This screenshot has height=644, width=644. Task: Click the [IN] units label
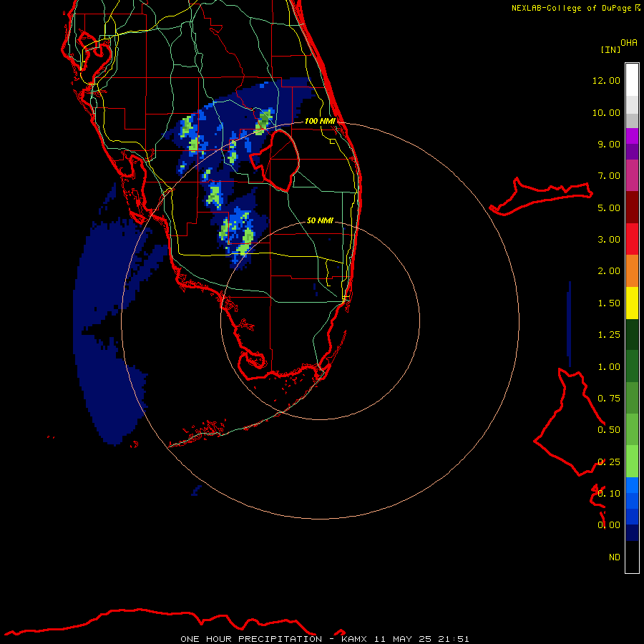[x=610, y=49]
